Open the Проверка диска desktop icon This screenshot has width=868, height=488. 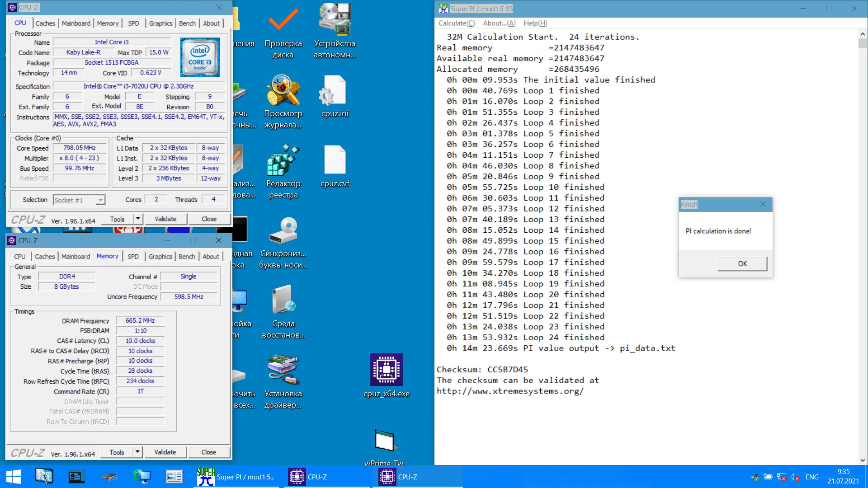(x=283, y=32)
